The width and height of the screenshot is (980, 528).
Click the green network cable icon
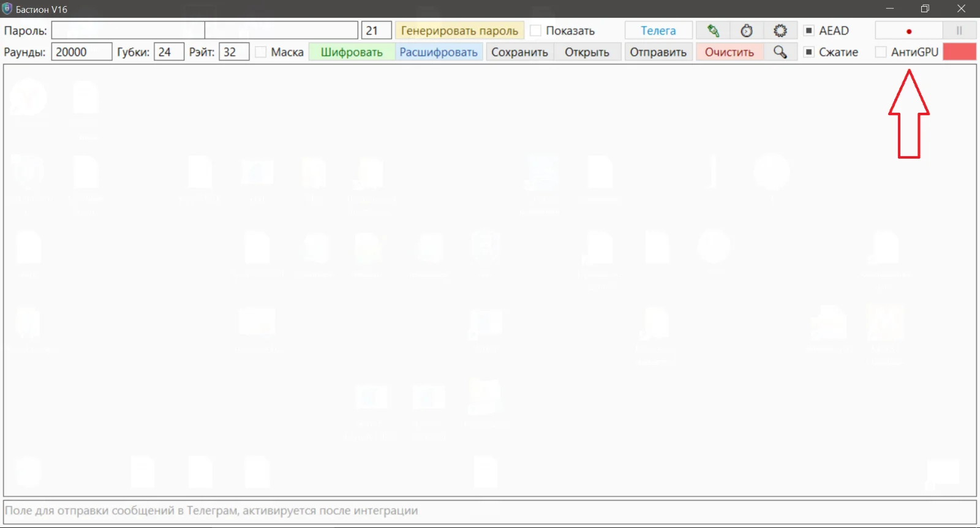click(x=713, y=31)
